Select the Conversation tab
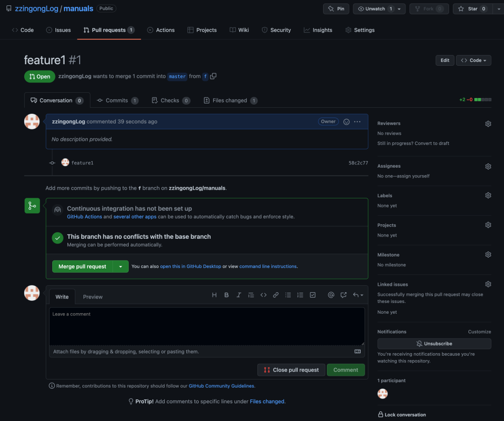Image resolution: width=504 pixels, height=421 pixels. tap(57, 100)
